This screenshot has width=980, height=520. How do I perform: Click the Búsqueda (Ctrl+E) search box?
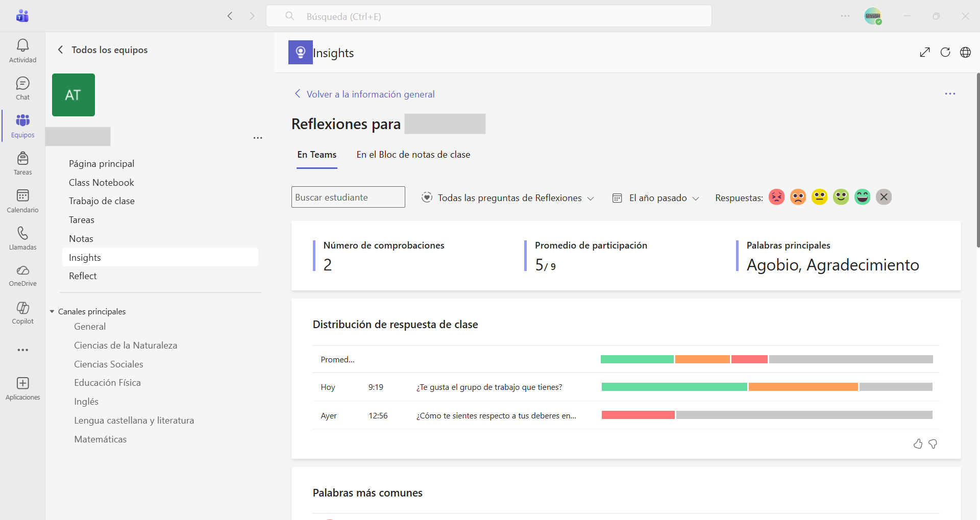[x=489, y=16]
